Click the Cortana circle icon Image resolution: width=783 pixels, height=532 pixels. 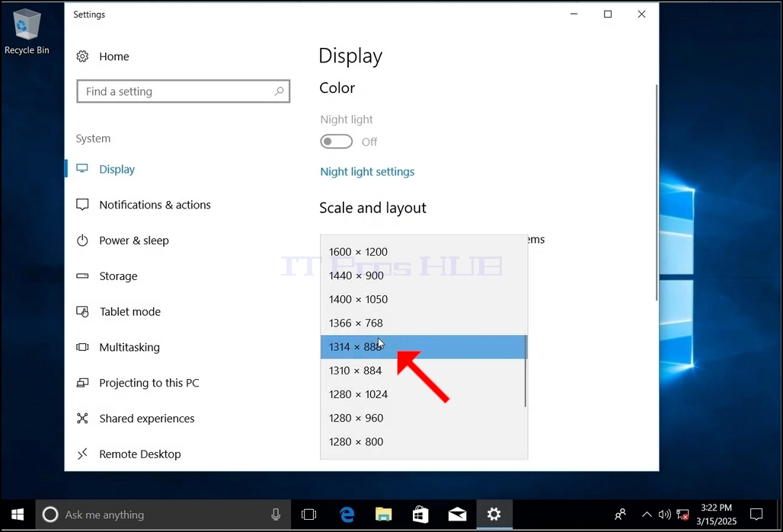(x=50, y=514)
